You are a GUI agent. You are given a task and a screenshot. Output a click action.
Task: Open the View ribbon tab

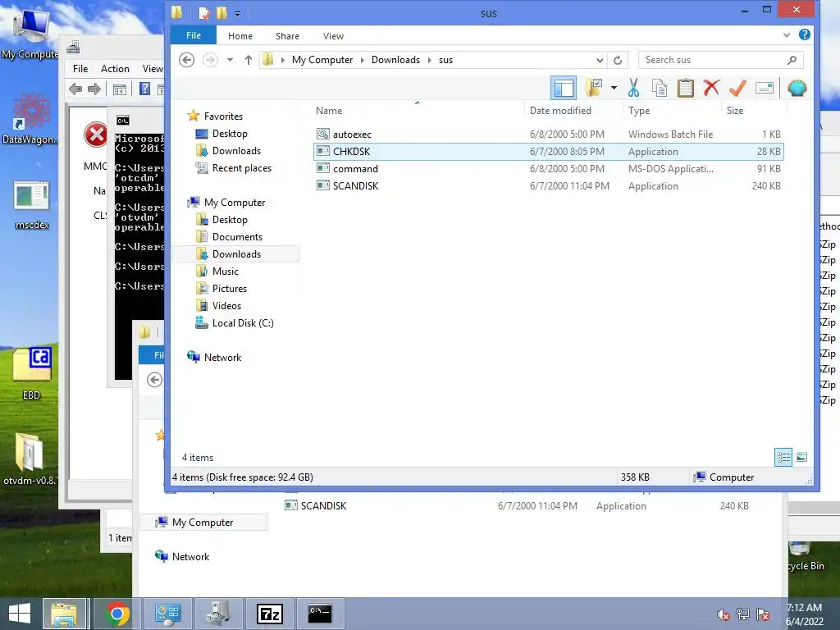tap(333, 36)
